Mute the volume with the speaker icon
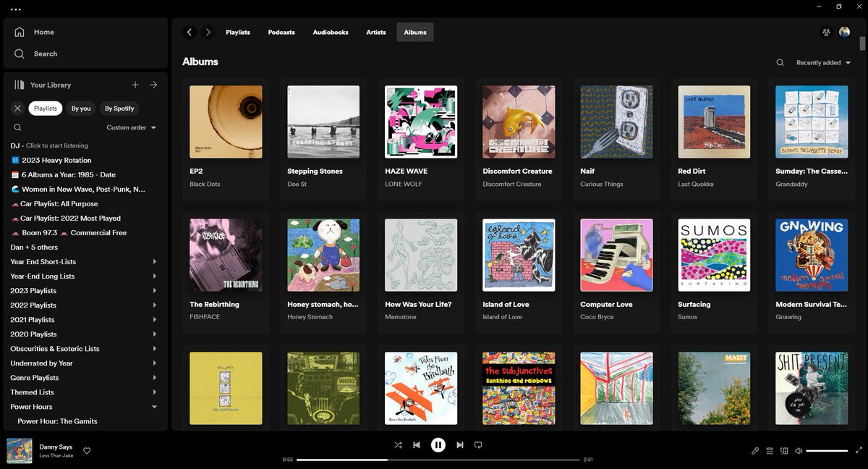The height and width of the screenshot is (469, 868). (799, 451)
